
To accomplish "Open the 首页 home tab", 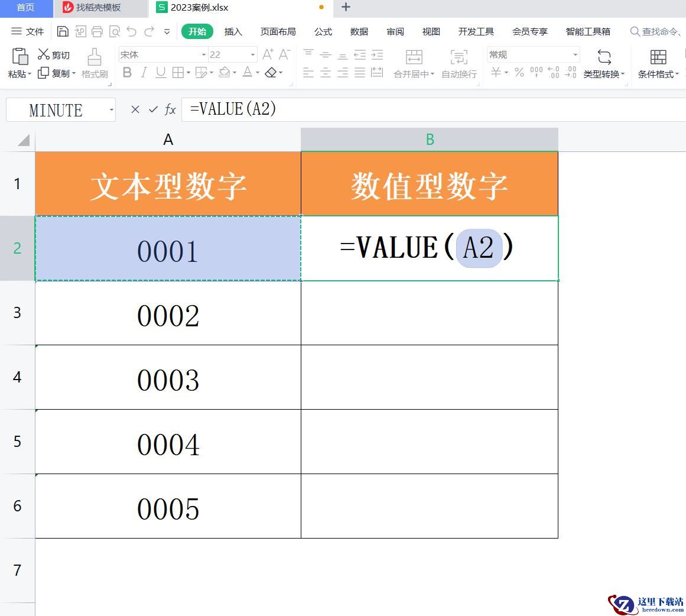I will pos(26,8).
